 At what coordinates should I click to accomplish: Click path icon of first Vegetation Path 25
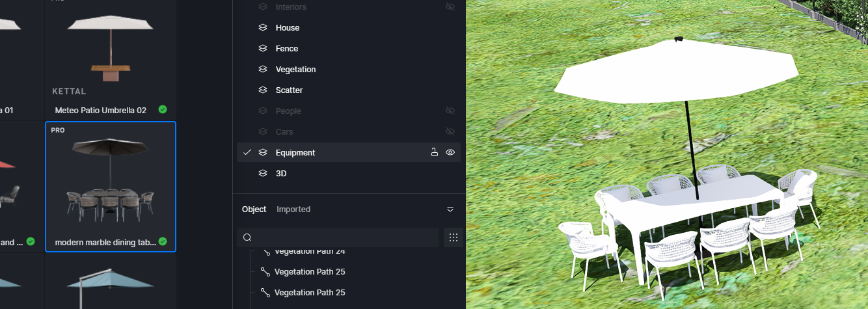[265, 272]
